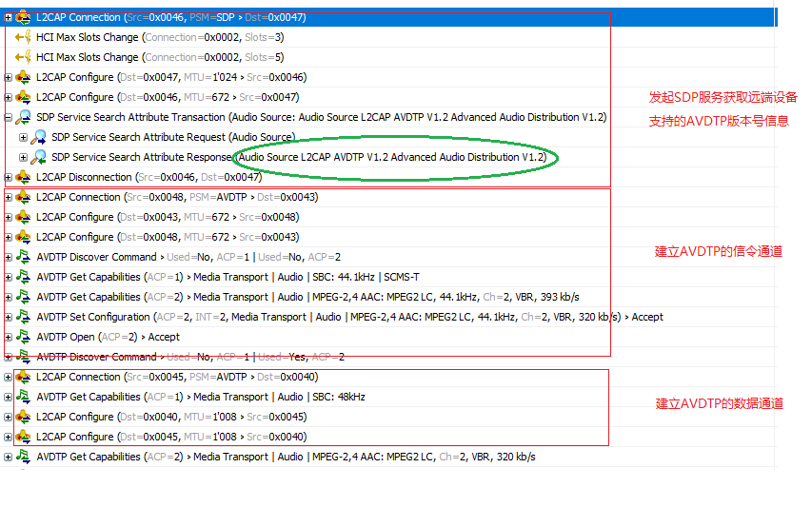Select AVDTP Get Capabilities SCMS-T text
The height and width of the screenshot is (507, 812).
pyautogui.click(x=228, y=278)
